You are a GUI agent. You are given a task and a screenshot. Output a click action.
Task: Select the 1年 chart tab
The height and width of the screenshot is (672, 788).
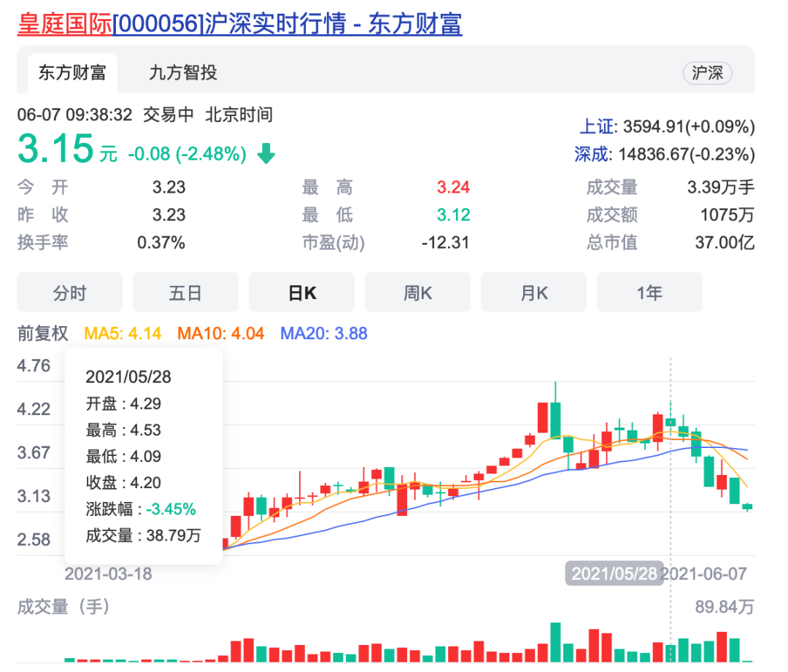pos(649,292)
